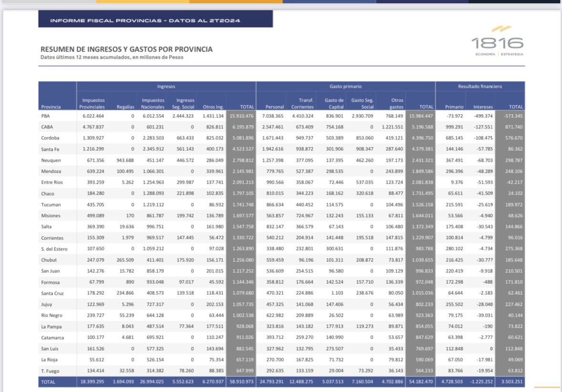Click the 'Primario' column header
Viewport: 562px width, 392px height.
click(x=454, y=107)
